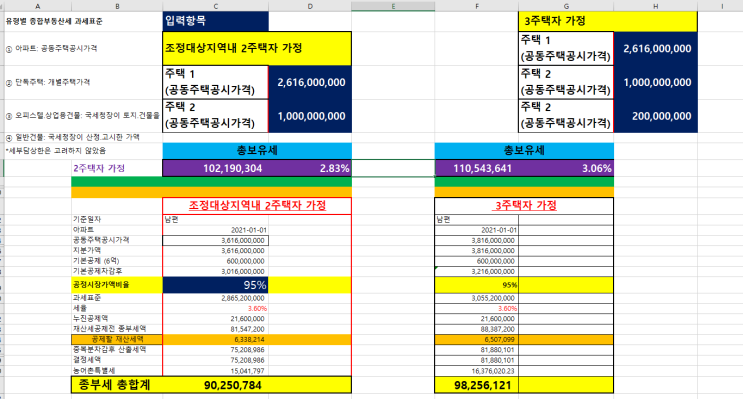The height and width of the screenshot is (399, 743).
Task: Click the red underlined '조정대상지역내 2주택자 가정' heading
Action: pos(257,206)
